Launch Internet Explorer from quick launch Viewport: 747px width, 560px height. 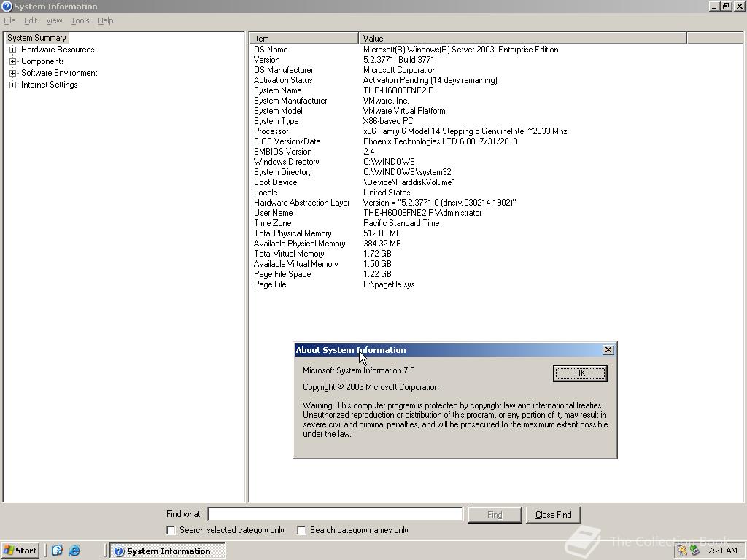coord(74,551)
